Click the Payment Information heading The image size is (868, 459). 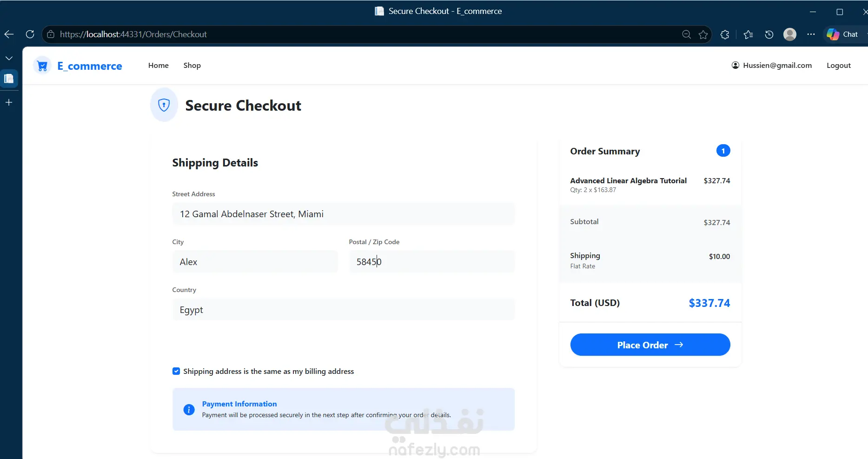click(x=239, y=404)
